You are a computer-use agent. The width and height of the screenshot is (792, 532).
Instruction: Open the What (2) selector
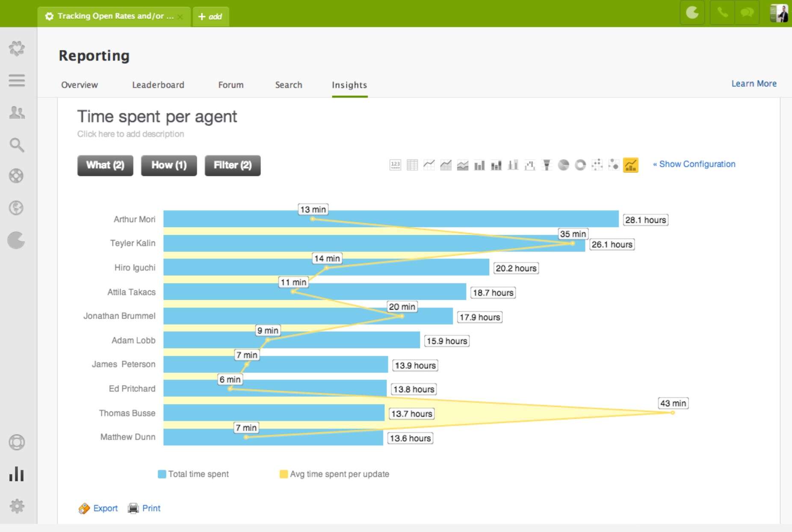(105, 165)
